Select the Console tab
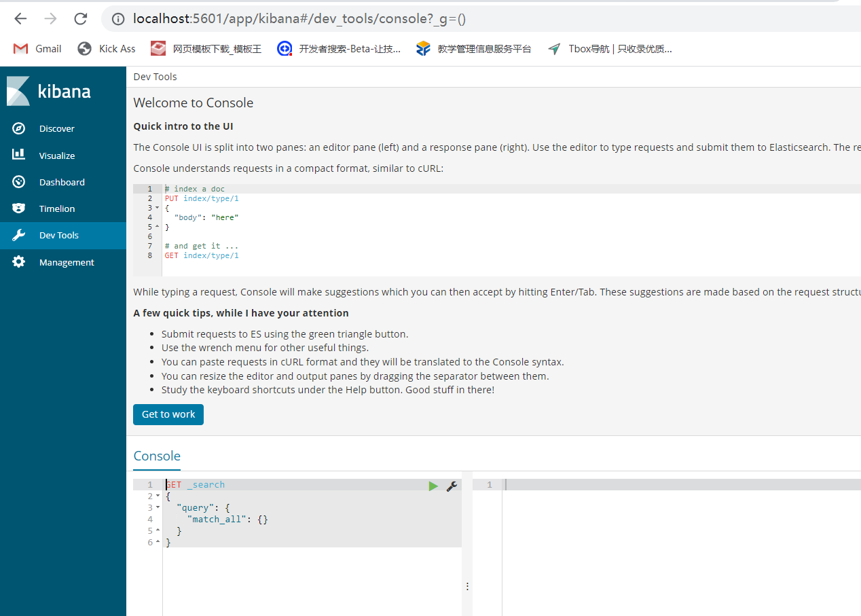This screenshot has height=616, width=861. point(157,456)
